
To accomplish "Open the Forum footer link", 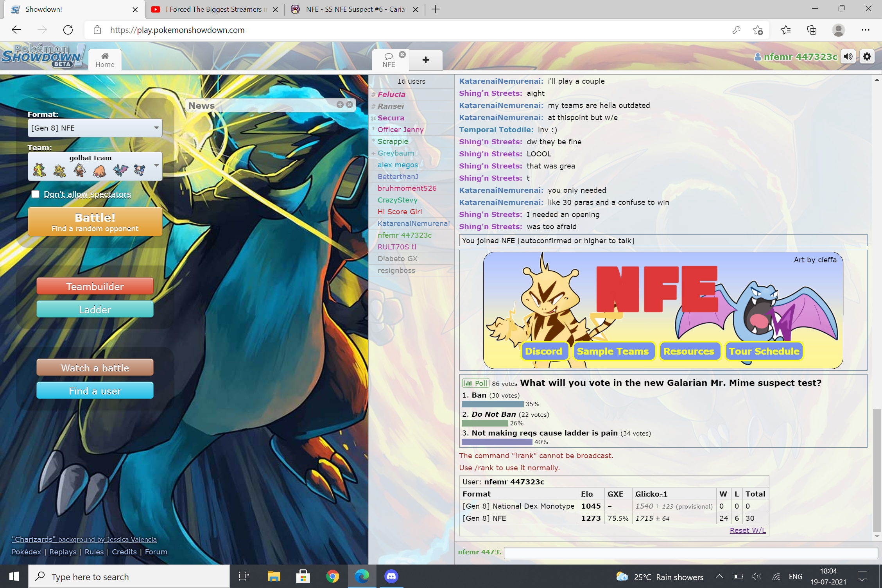I will tap(156, 552).
